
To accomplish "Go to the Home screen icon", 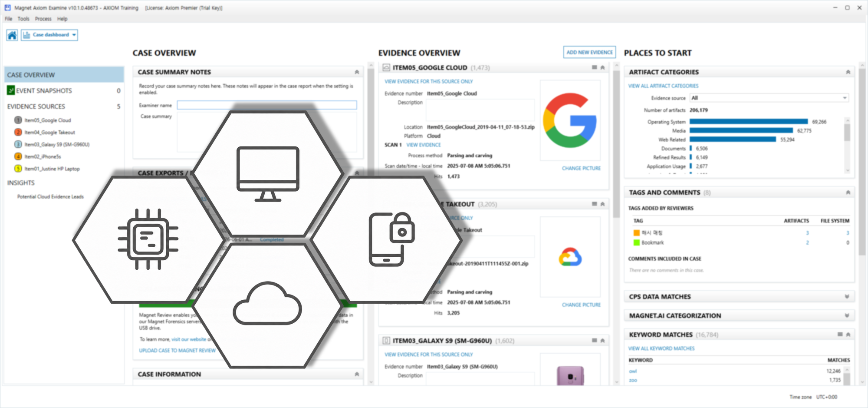I will [12, 35].
